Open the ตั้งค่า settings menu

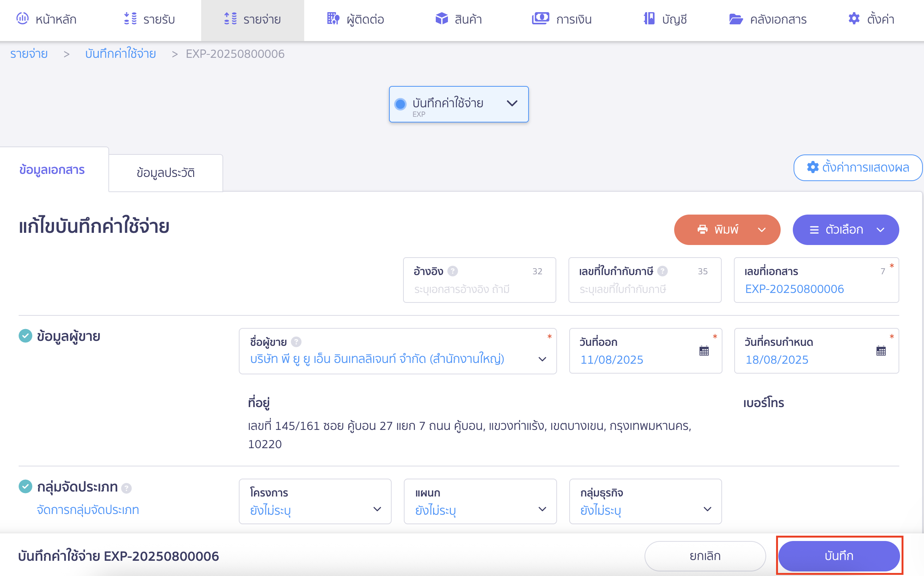871,19
